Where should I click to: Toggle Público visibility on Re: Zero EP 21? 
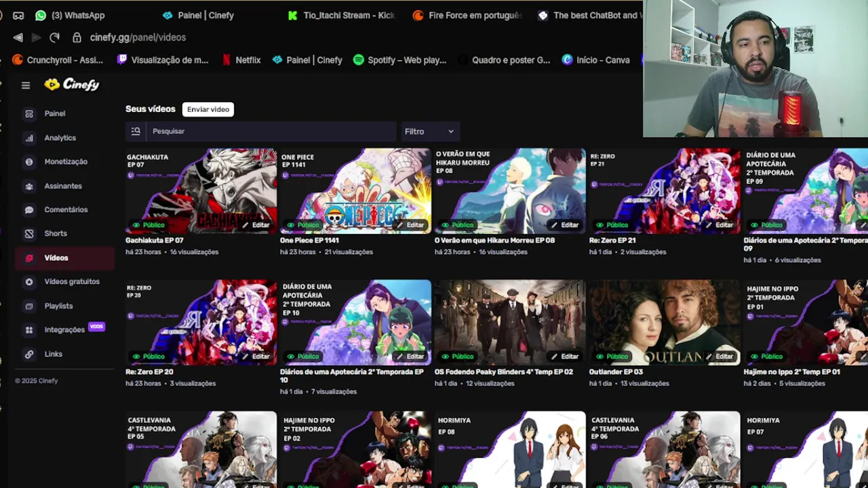coord(612,225)
